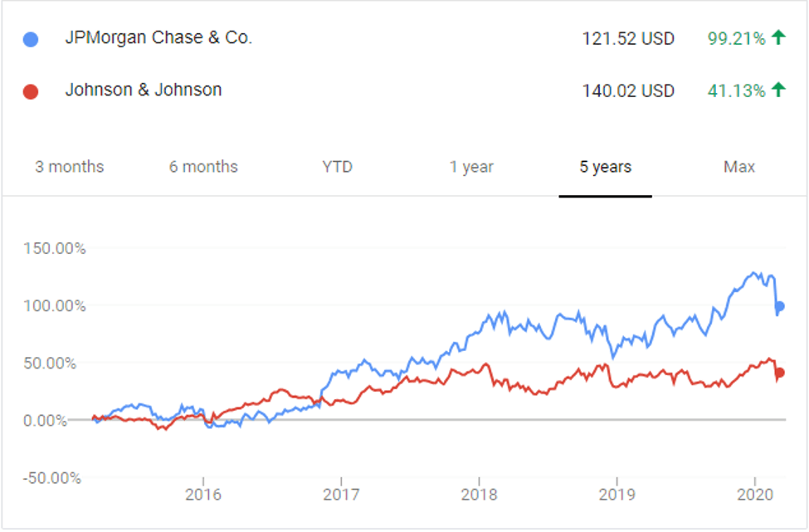
Task: Open the JPMorgan Chase & Co. name
Action: click(x=158, y=38)
